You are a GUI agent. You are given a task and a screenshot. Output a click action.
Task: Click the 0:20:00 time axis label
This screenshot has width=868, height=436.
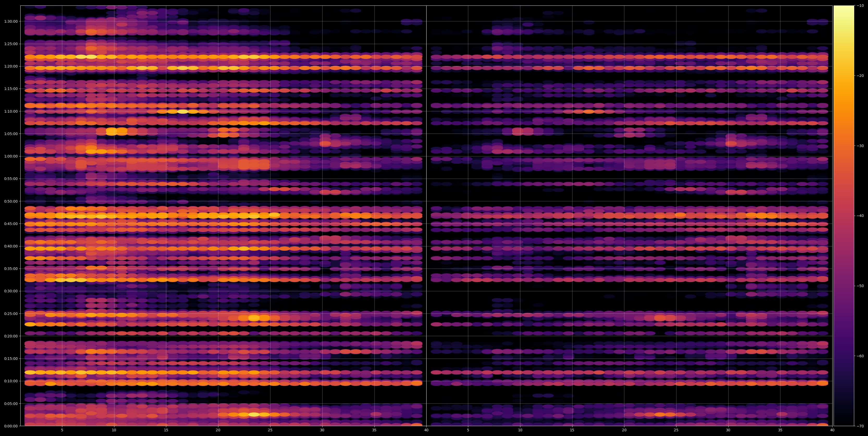(11, 336)
